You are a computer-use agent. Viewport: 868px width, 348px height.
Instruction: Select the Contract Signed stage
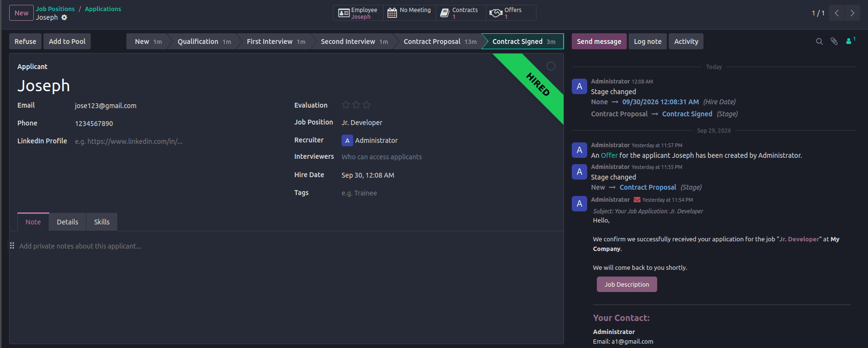click(524, 42)
